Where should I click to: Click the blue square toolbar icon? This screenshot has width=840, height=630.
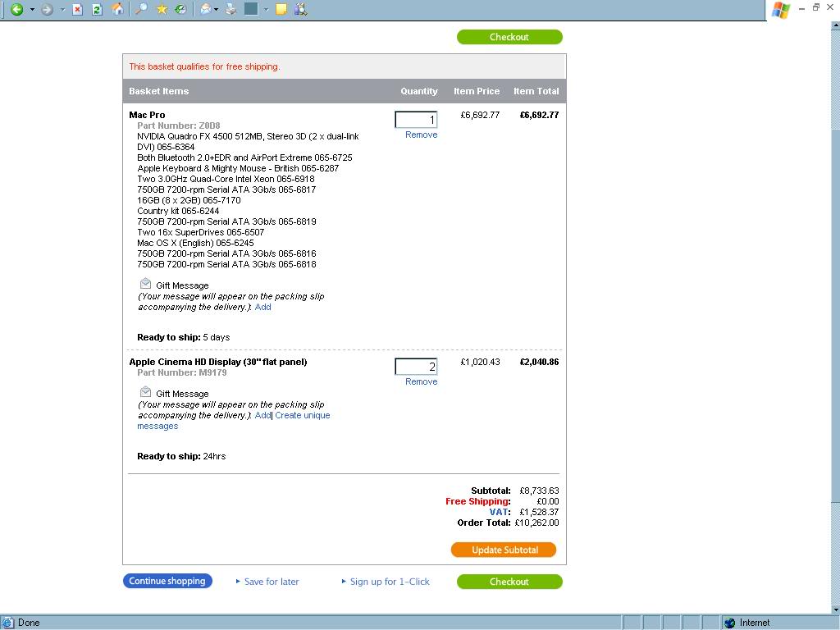pos(251,9)
